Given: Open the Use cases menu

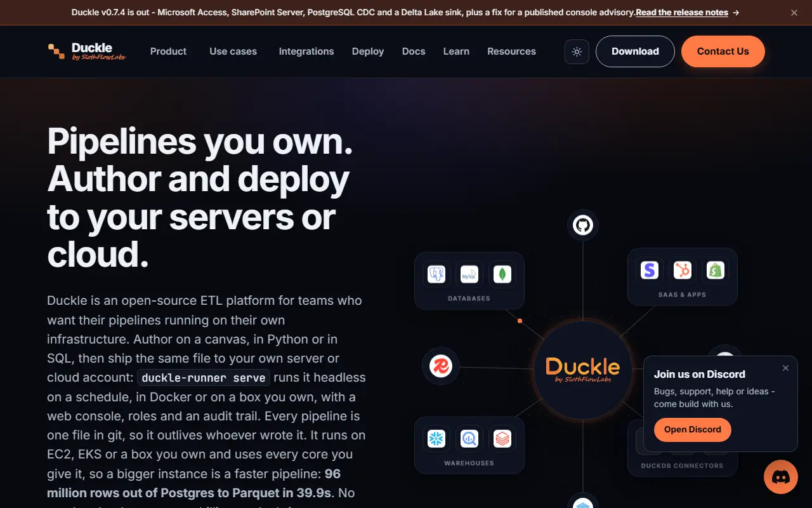Looking at the screenshot, I should [x=233, y=51].
